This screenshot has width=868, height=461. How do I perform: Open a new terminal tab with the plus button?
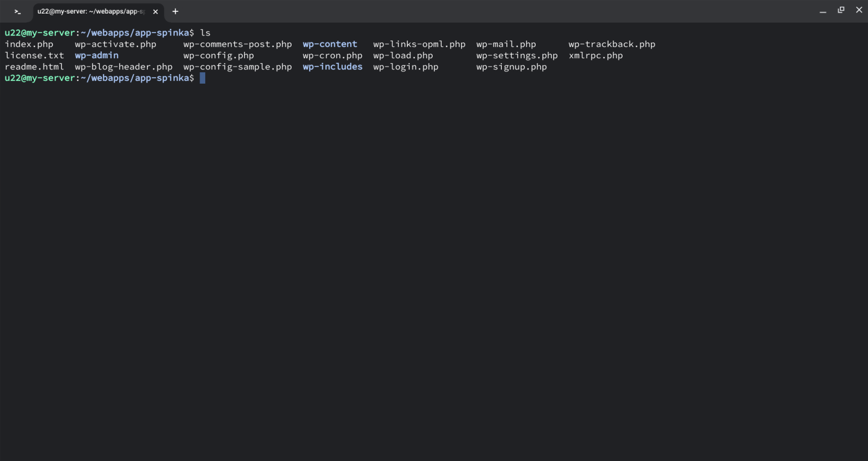tap(175, 11)
